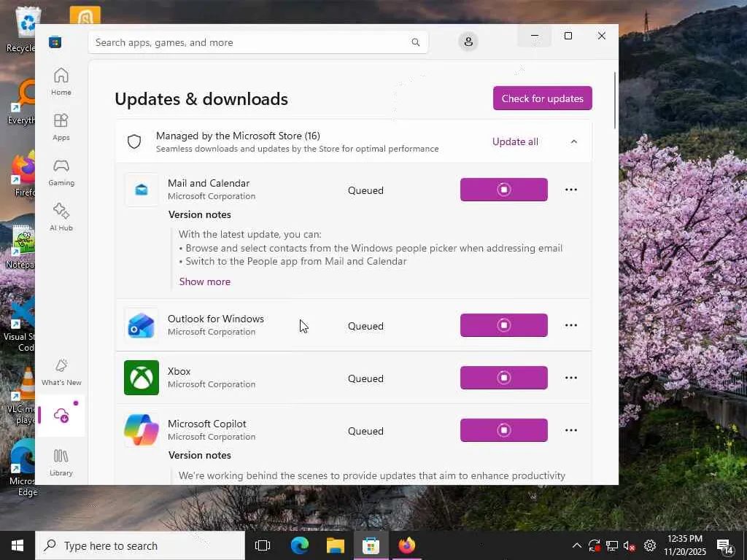747x560 pixels.
Task: Click the Microsoft Copilot app name
Action: pos(207,424)
